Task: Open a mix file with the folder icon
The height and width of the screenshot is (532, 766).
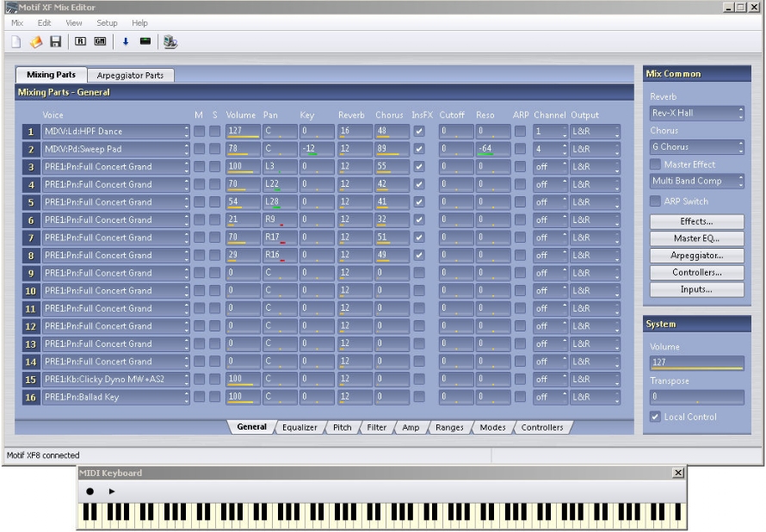Action: 35,41
